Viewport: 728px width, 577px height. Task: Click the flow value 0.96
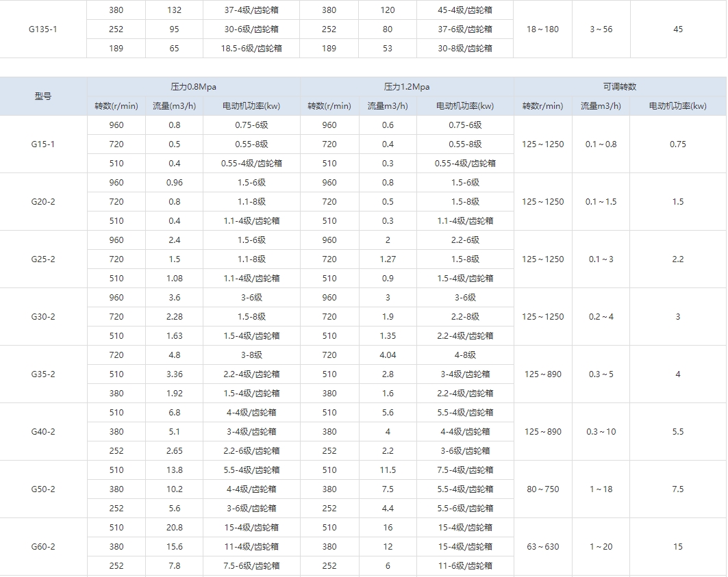tap(174, 183)
